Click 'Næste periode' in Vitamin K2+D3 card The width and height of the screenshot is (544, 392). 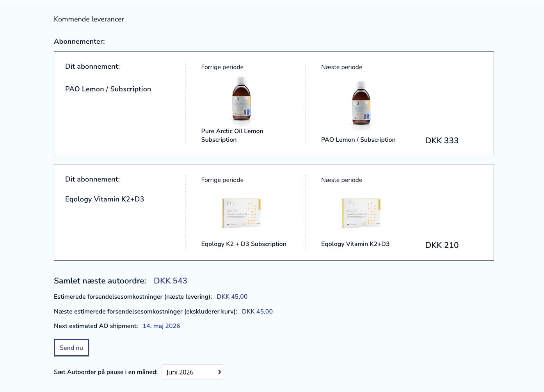tap(341, 180)
